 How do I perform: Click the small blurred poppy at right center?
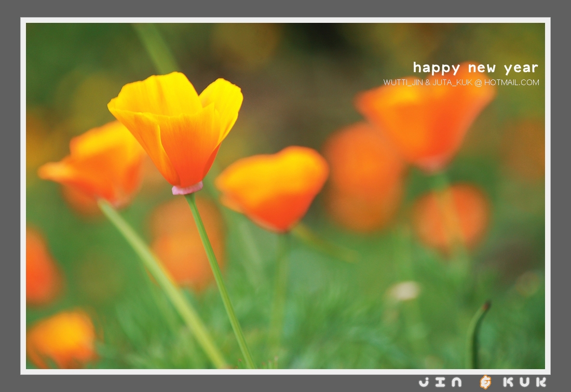452,218
